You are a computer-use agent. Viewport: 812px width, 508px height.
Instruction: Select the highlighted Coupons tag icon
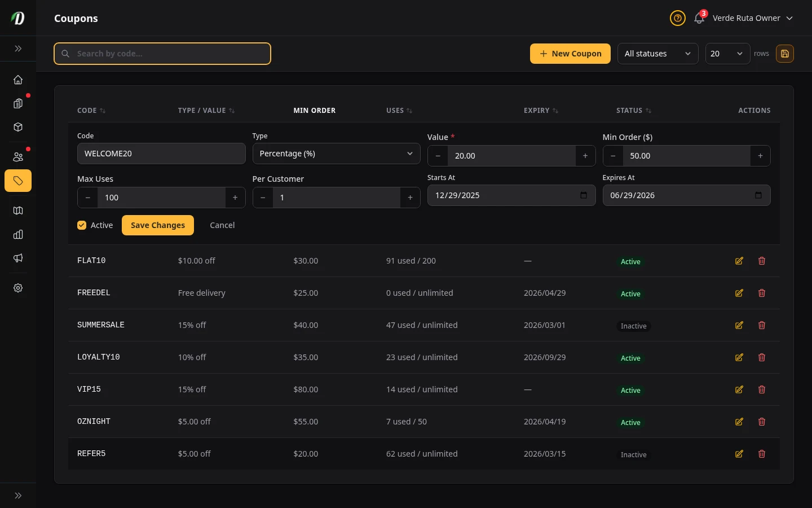click(18, 181)
